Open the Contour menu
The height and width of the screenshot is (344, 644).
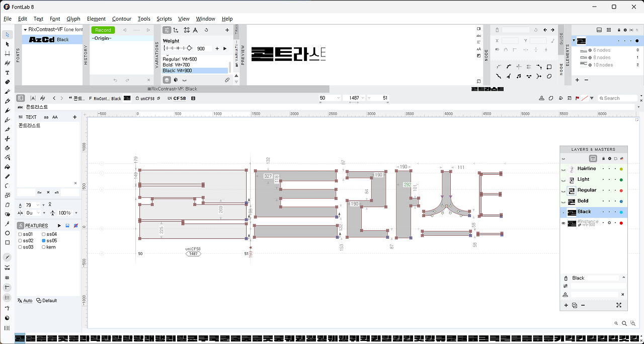coord(122,19)
